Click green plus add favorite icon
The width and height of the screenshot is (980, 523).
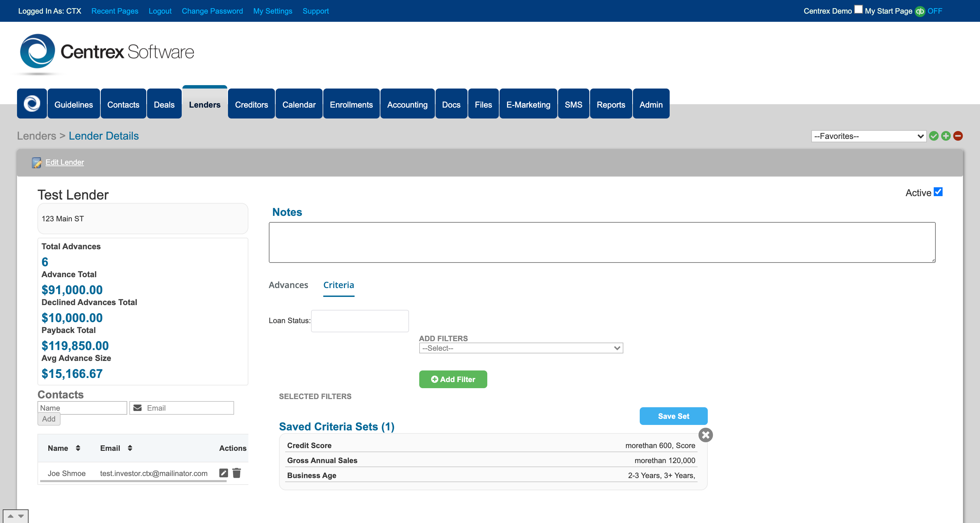(x=946, y=136)
